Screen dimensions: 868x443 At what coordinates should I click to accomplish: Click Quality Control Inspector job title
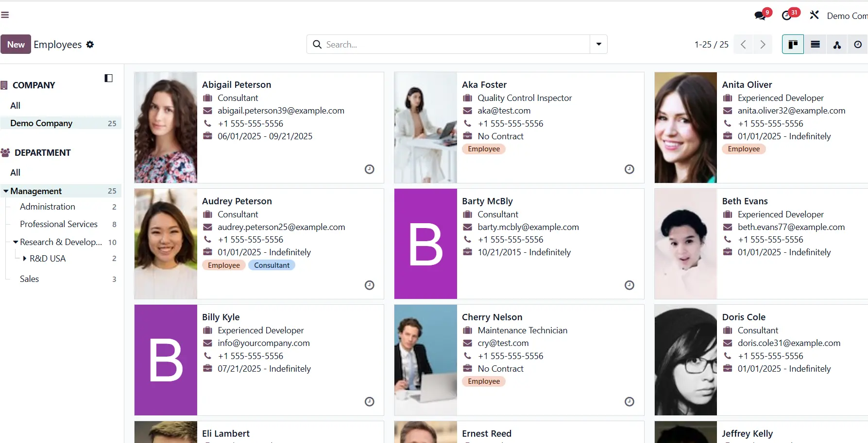(x=525, y=98)
